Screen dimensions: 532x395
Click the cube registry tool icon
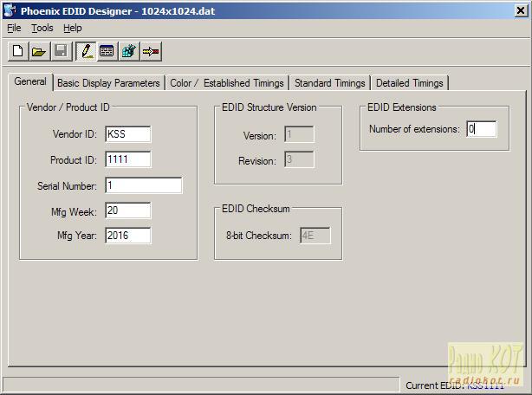click(129, 51)
